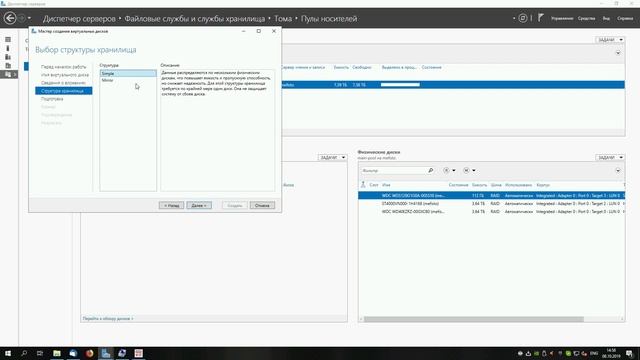Go to the Перед началом работы wizard step
Screen dimensions: 640x360
64,67
